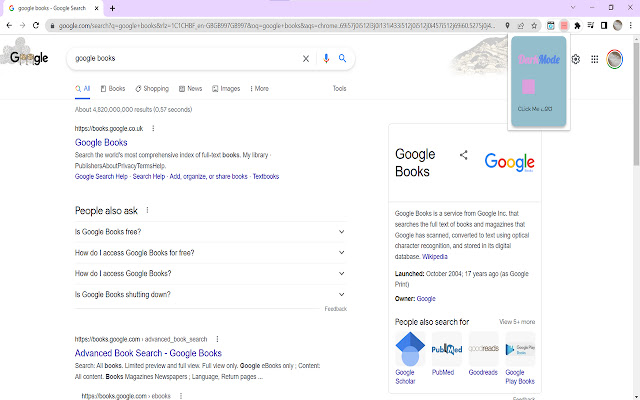Select the All results tab
This screenshot has width=640, height=400.
click(82, 89)
